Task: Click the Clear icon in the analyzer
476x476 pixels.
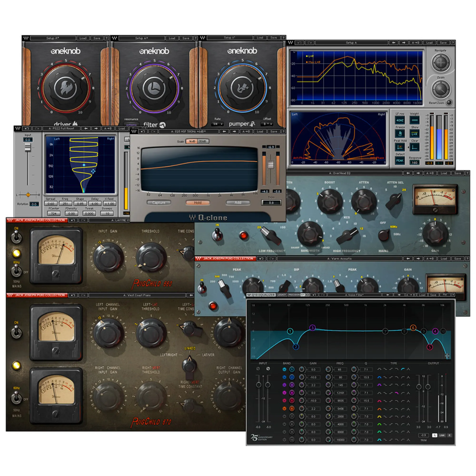Action: click(415, 147)
